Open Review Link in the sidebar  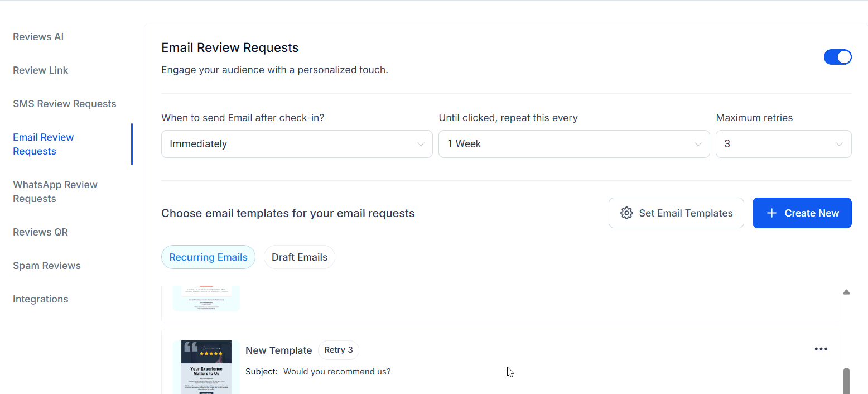coord(40,70)
